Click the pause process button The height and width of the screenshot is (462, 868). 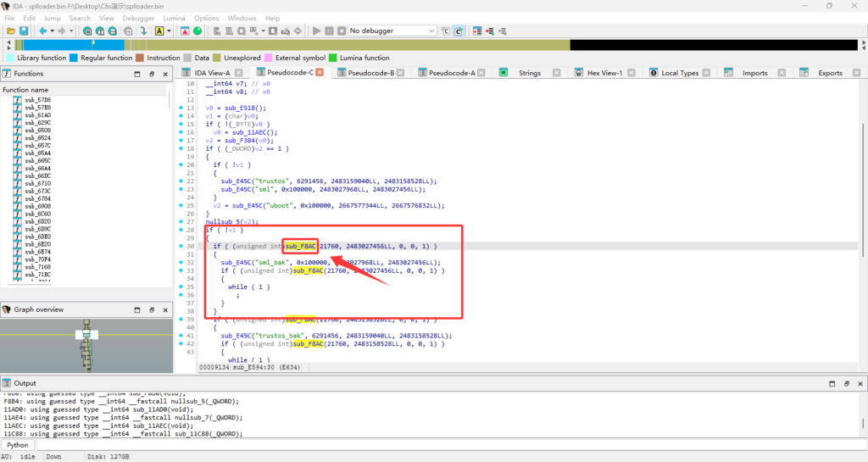click(329, 31)
